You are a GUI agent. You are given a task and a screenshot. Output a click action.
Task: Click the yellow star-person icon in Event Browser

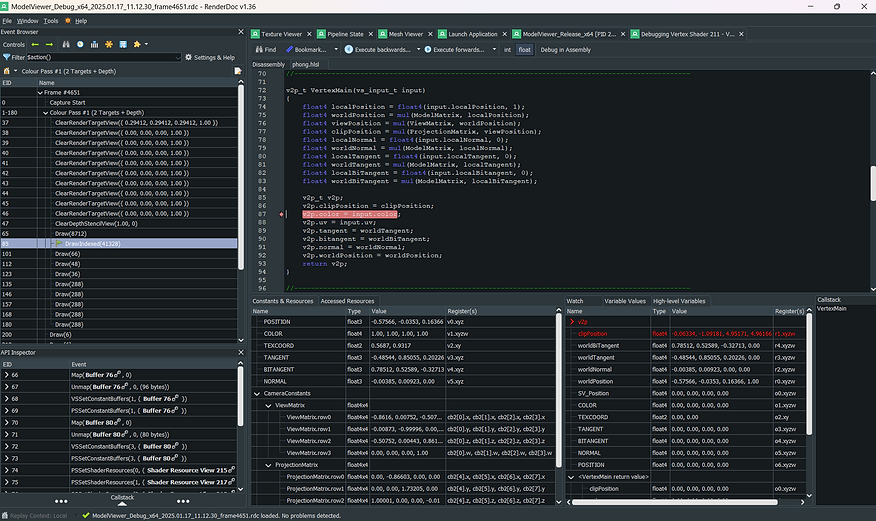pyautogui.click(x=137, y=44)
